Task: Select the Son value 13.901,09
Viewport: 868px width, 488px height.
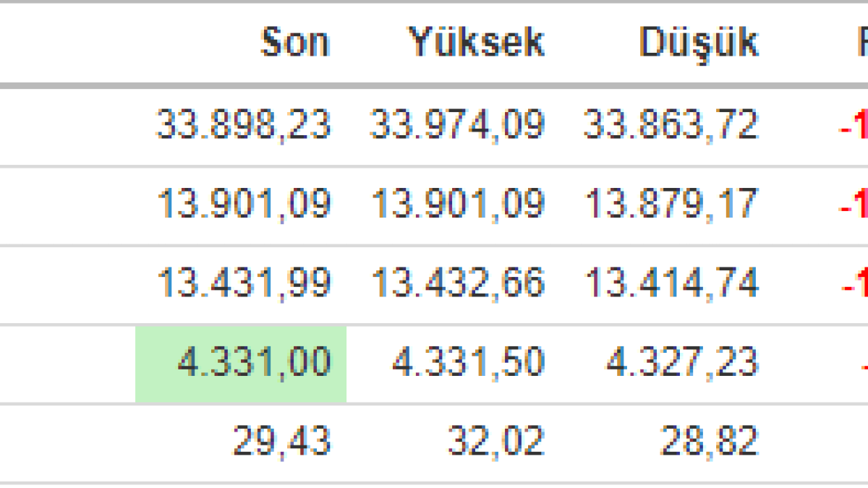Action: coord(244,204)
